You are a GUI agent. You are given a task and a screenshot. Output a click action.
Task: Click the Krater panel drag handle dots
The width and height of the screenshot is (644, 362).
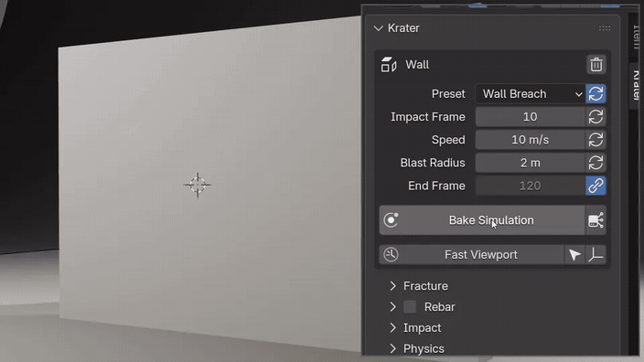(x=605, y=28)
